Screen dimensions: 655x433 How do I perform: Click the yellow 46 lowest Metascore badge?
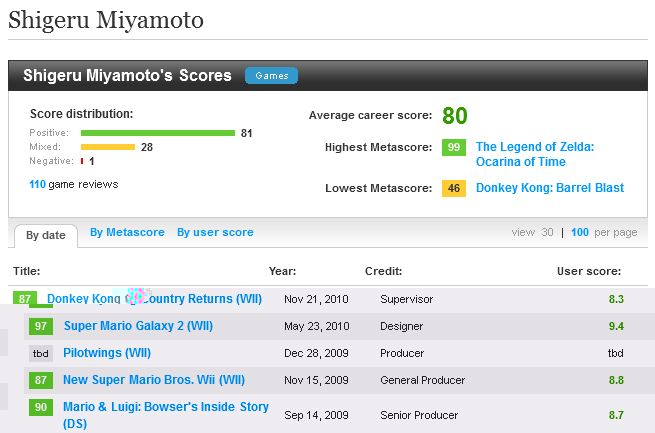point(454,188)
